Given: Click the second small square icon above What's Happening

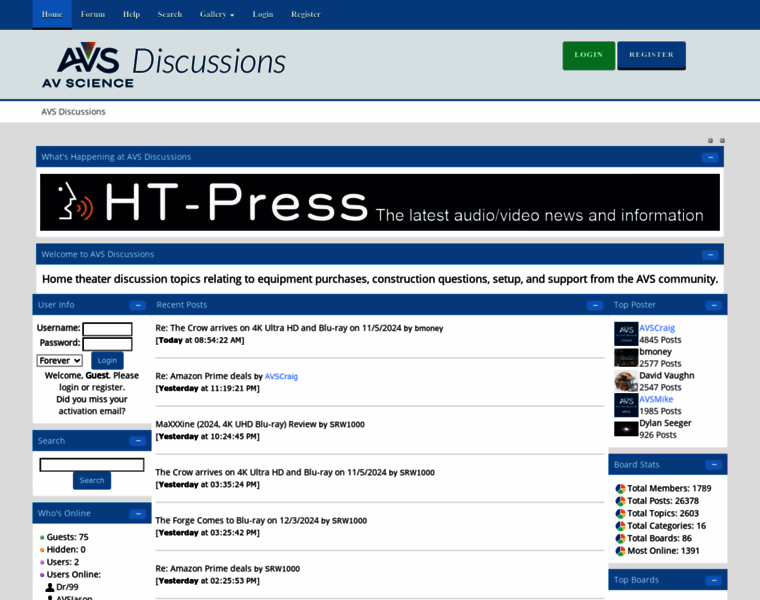Looking at the screenshot, I should pyautogui.click(x=722, y=141).
